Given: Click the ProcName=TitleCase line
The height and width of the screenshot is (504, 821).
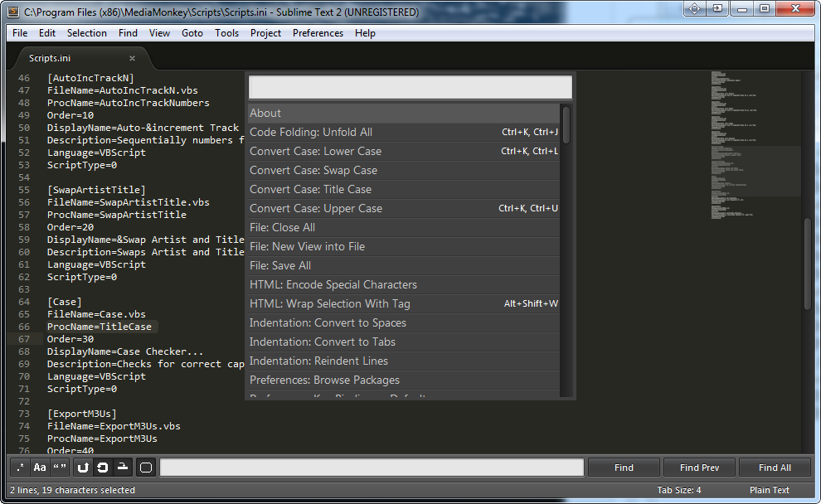Looking at the screenshot, I should coord(100,327).
